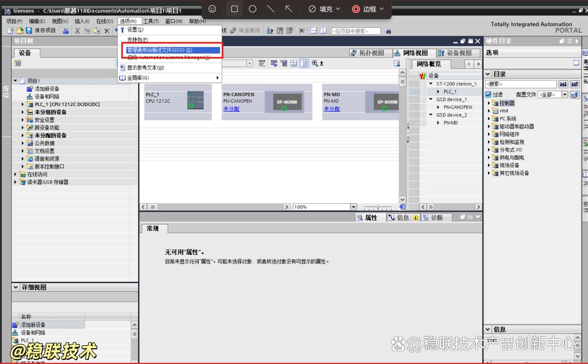The image size is (588, 364).
Task: Click the 未分配 link under PN-MD
Action: 332,109
